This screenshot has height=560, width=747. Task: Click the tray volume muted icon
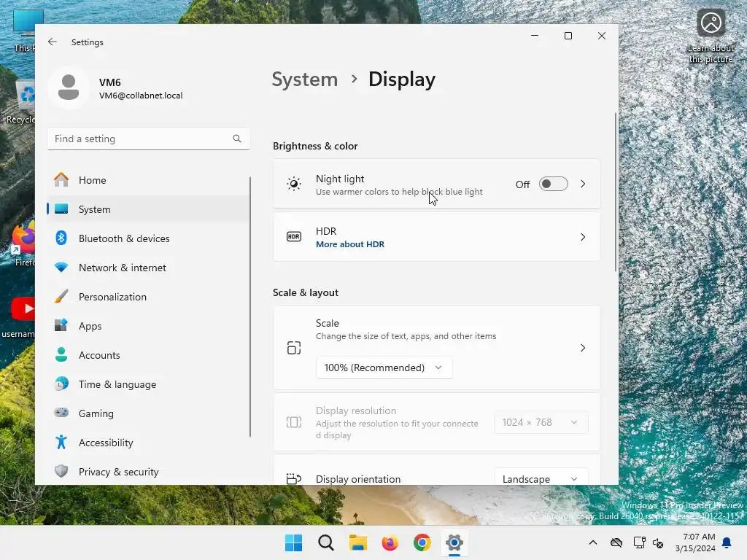(658, 542)
